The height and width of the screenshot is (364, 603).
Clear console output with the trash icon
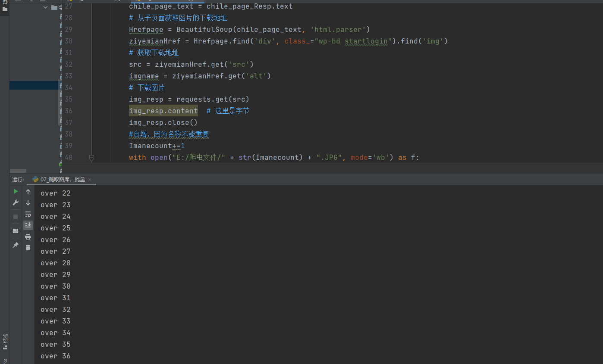coord(28,247)
